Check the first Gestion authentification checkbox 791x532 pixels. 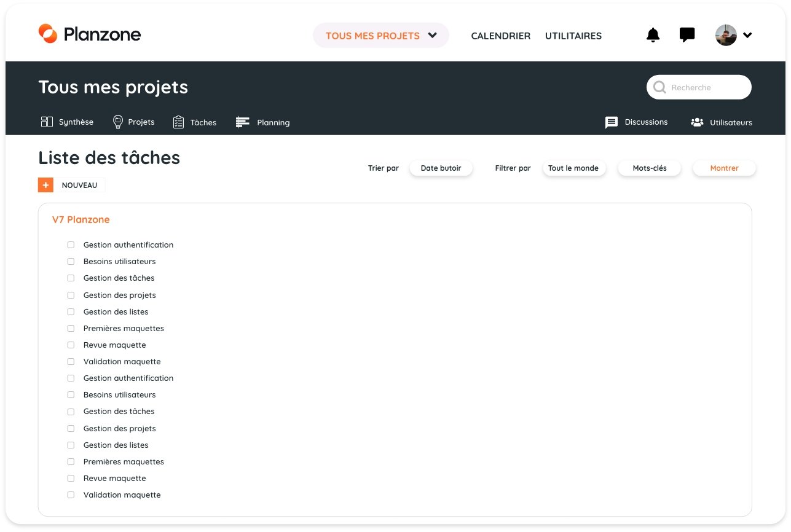[x=71, y=244]
